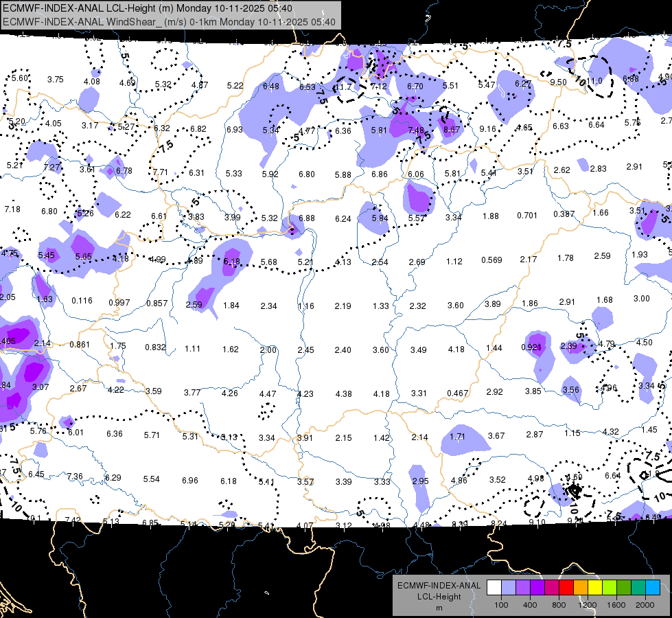
Task: Click the wind shear value 0.861
Action: coord(80,345)
